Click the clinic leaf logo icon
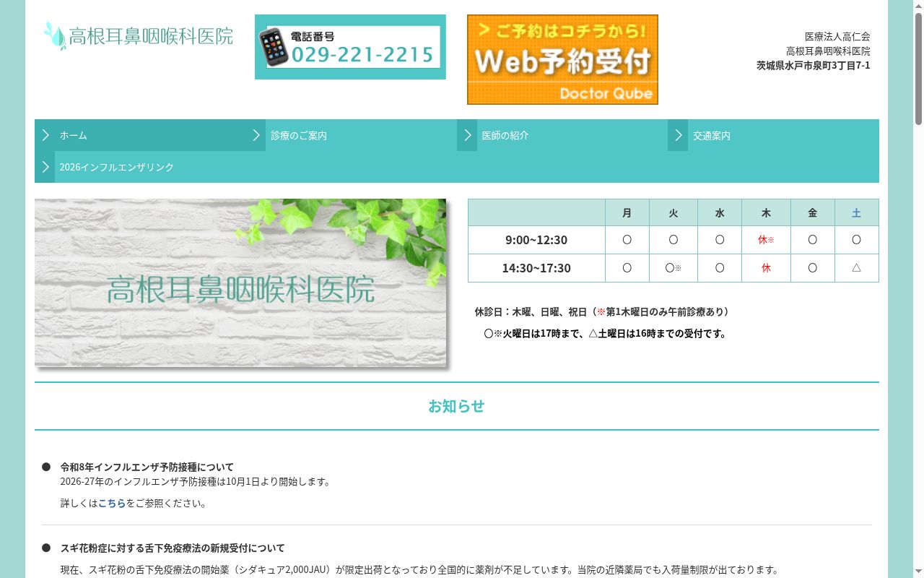This screenshot has height=578, width=924. point(54,36)
